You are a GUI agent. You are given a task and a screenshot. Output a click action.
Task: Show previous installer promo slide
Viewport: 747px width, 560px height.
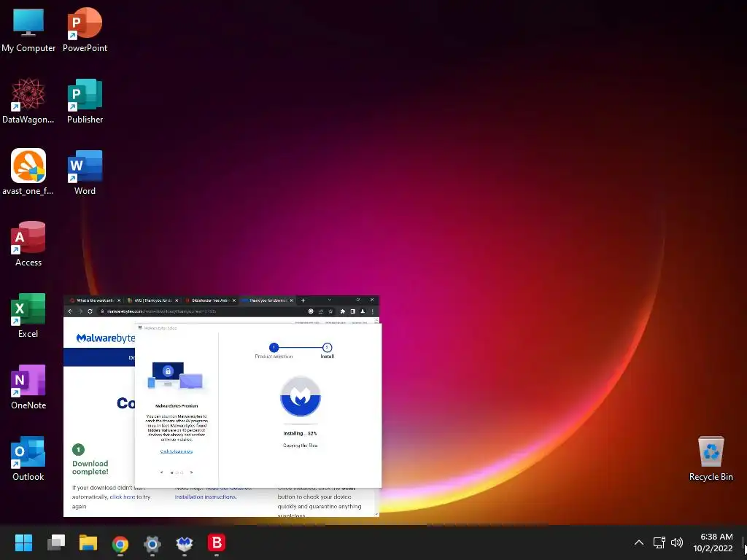[162, 472]
